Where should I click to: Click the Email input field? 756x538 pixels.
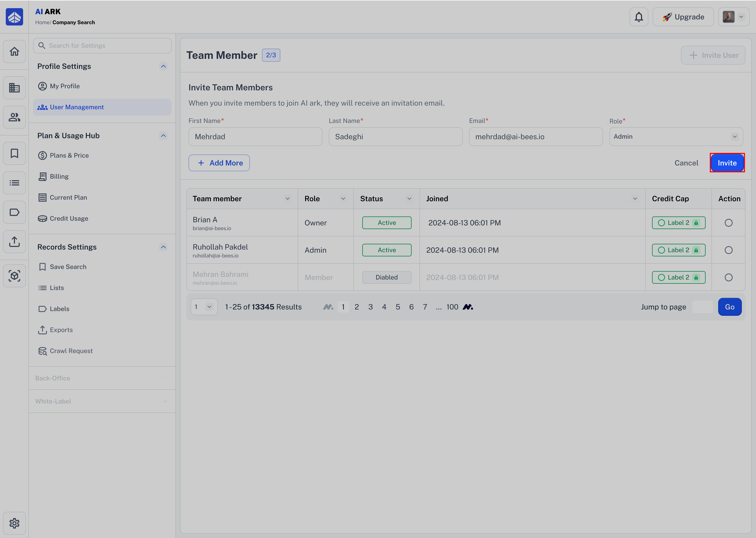coord(536,136)
